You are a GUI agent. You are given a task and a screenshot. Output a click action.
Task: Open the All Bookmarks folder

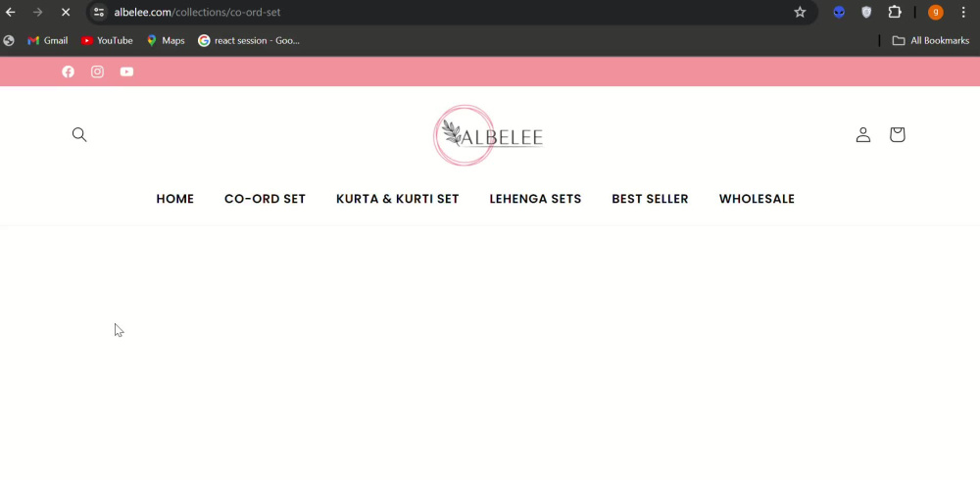click(x=931, y=40)
